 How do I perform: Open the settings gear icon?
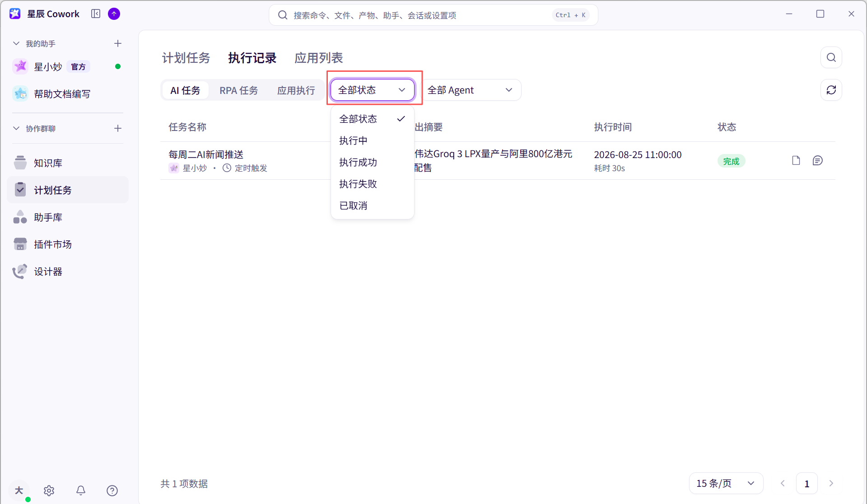point(49,490)
